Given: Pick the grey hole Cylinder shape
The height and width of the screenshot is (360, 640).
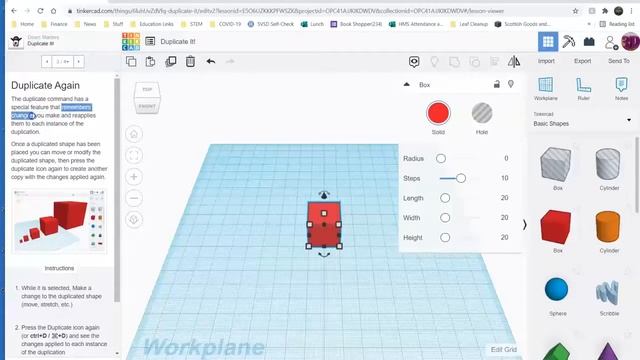Looking at the screenshot, I should point(608,164).
